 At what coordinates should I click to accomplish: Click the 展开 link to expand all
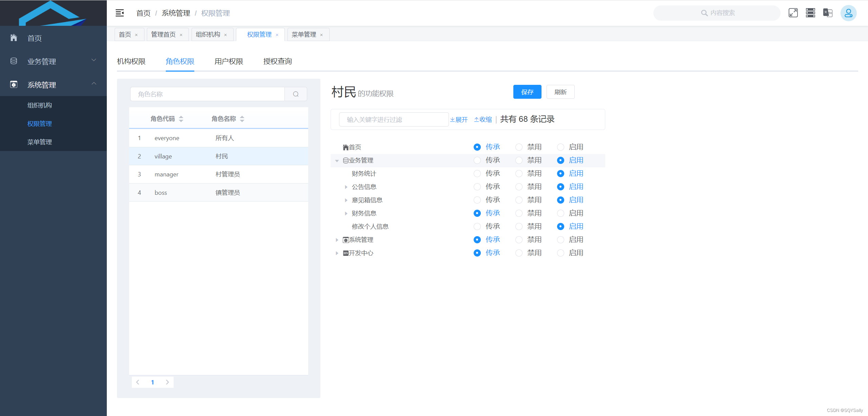click(x=459, y=119)
